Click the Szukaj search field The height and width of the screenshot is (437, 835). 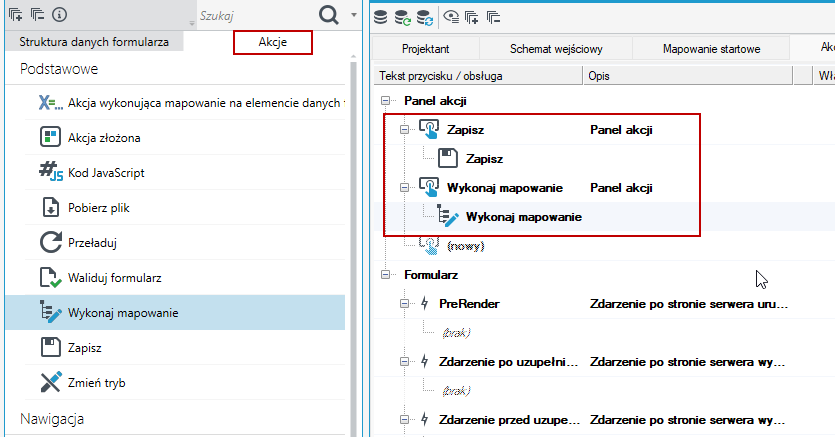tap(256, 16)
